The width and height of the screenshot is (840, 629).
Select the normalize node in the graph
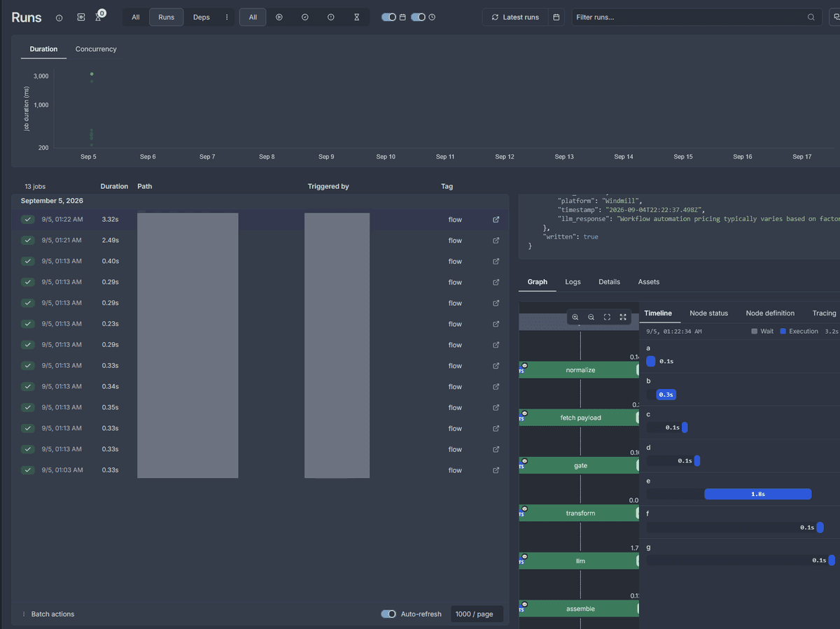pos(579,370)
